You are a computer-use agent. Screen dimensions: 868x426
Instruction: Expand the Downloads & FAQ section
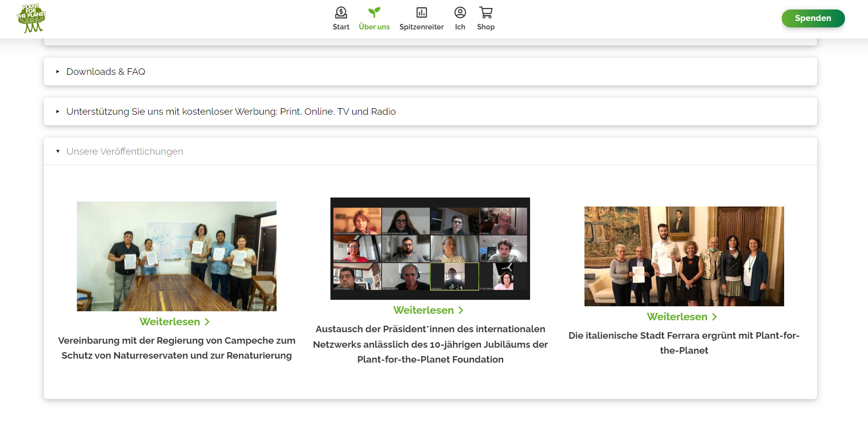pos(430,71)
